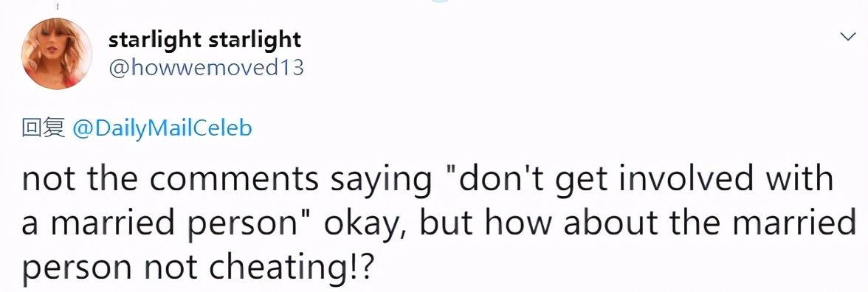Open the starlight starlight profile avatar
Screen dimensions: 868x292
(56, 53)
